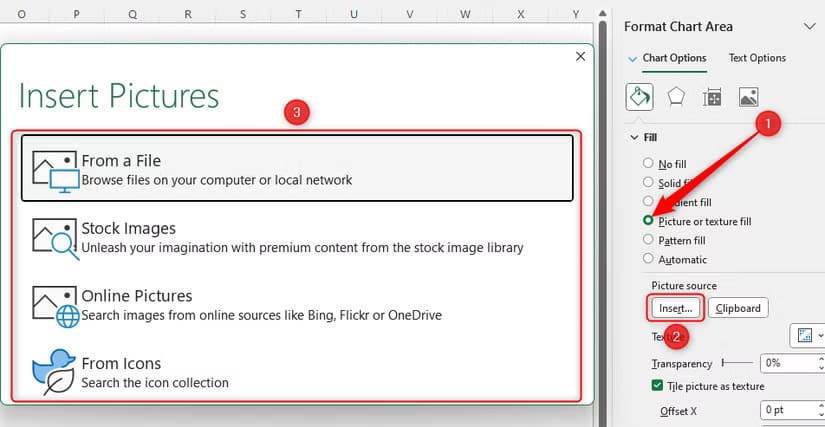The image size is (825, 427).
Task: Select column O header
Action: click(22, 15)
